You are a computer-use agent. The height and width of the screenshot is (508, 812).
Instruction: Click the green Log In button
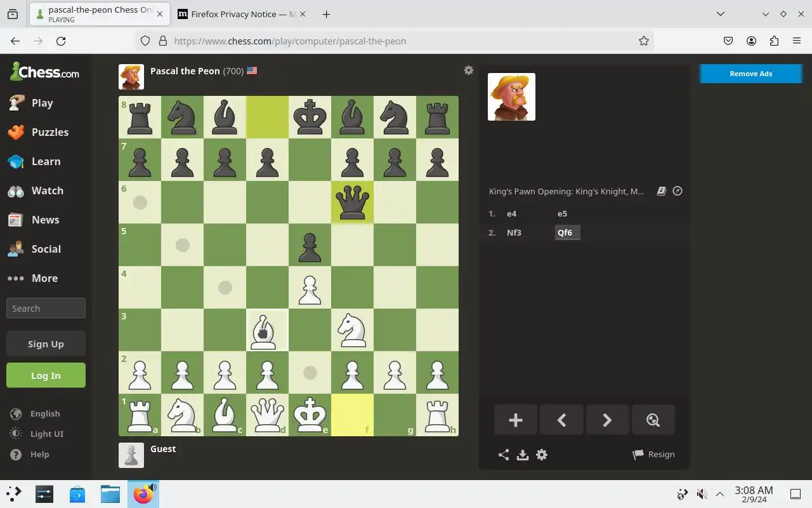point(46,375)
